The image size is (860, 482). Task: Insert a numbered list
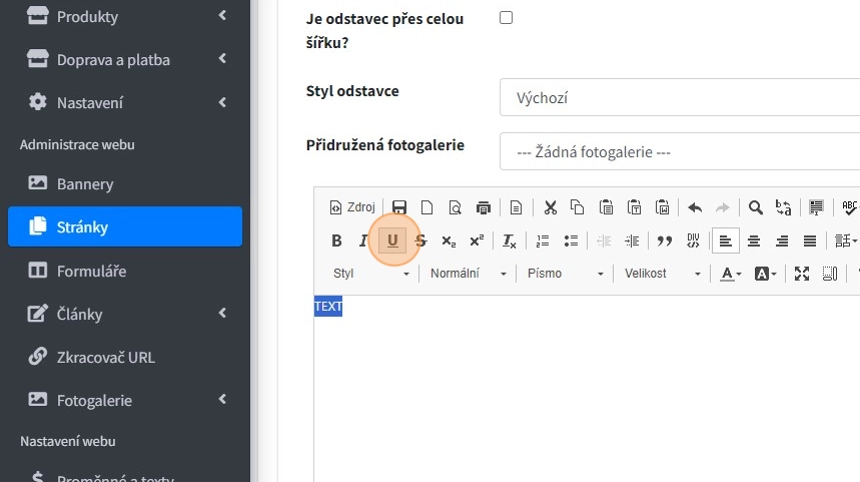[x=543, y=241]
